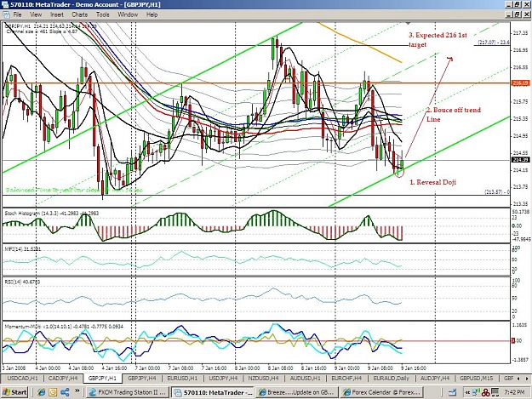Click the Stoch Histogram (14,3,3) indicator label
The height and width of the screenshot is (399, 532).
pos(51,214)
